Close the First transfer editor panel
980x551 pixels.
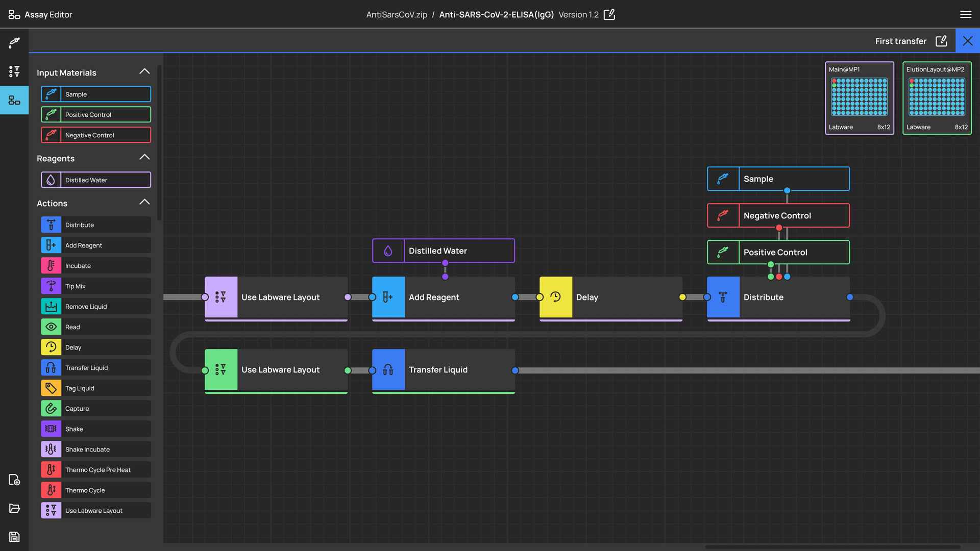(968, 41)
